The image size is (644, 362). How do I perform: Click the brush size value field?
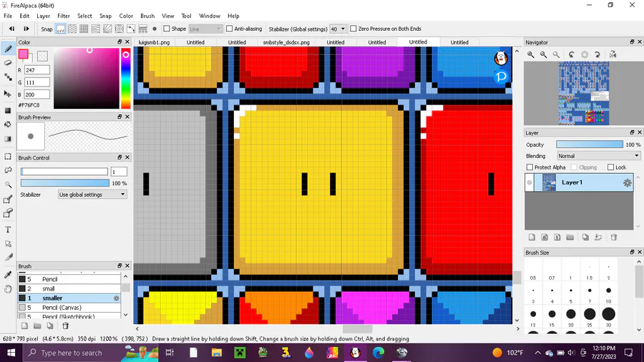pos(119,172)
